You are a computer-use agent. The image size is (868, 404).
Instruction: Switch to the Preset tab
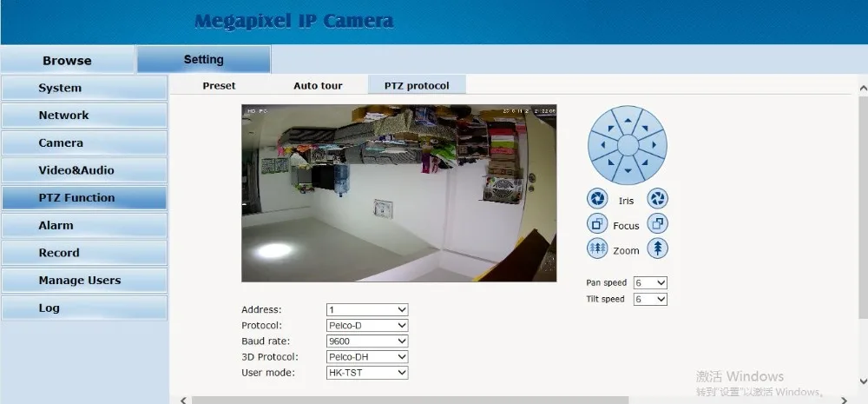pos(219,86)
